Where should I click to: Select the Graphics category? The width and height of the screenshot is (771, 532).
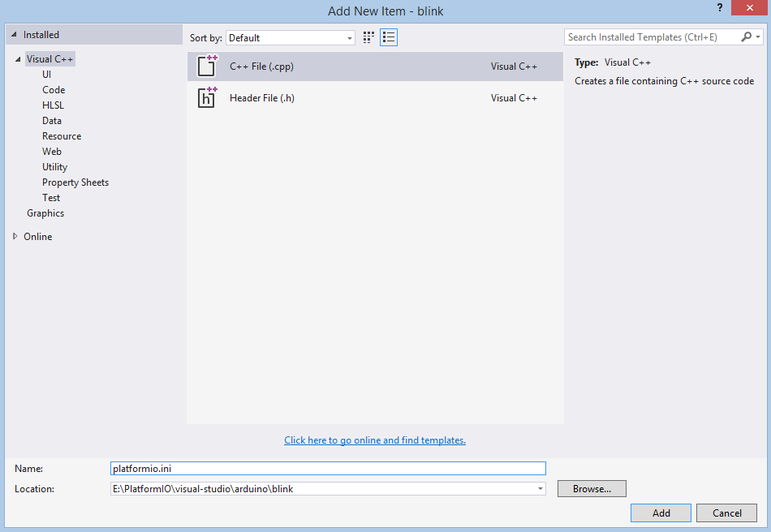point(45,213)
